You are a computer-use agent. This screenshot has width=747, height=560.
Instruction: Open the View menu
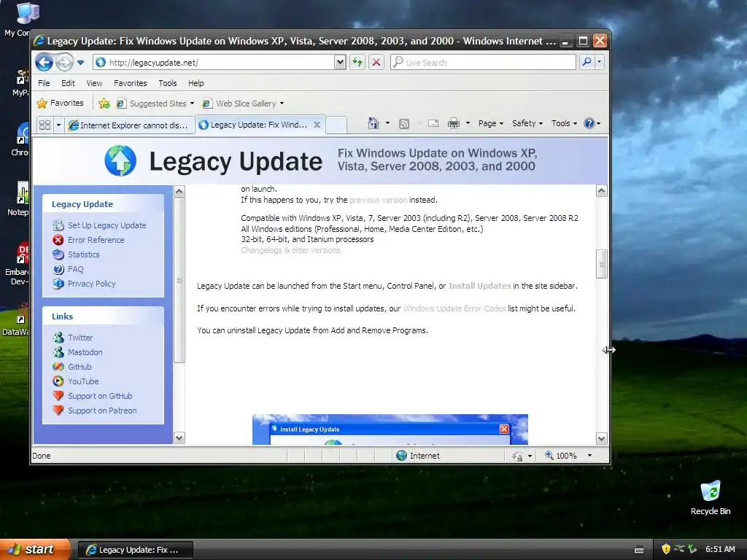click(x=94, y=83)
